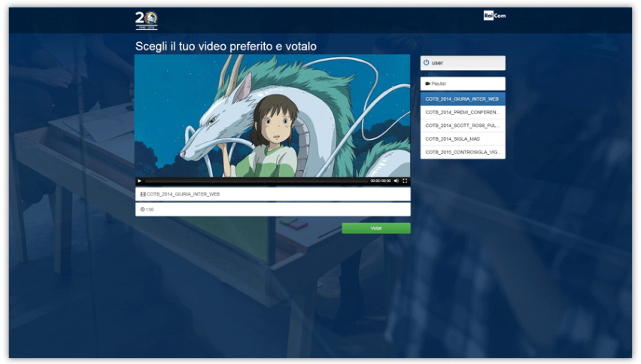This screenshot has width=641, height=364.
Task: Select COTB_2014_SCOTT_ROSS_PUL... playlist item
Action: pyautogui.click(x=463, y=126)
